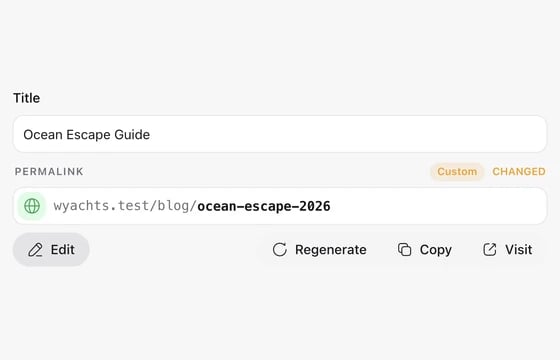Image resolution: width=560 pixels, height=360 pixels.
Task: Click the CHANGED status indicator
Action: click(519, 171)
